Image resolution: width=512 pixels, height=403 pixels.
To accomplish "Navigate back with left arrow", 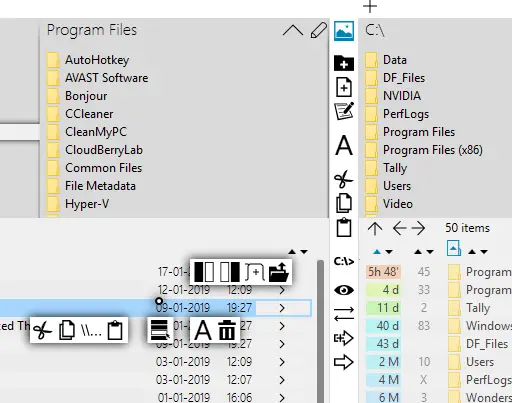I will pos(399,228).
